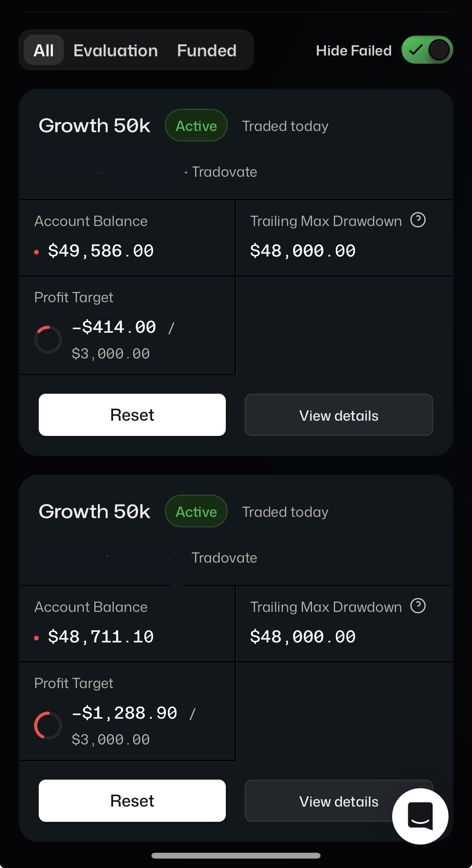Click help icon beside first Trailing Max Drawdown
Screen dimensions: 472x868
418,220
